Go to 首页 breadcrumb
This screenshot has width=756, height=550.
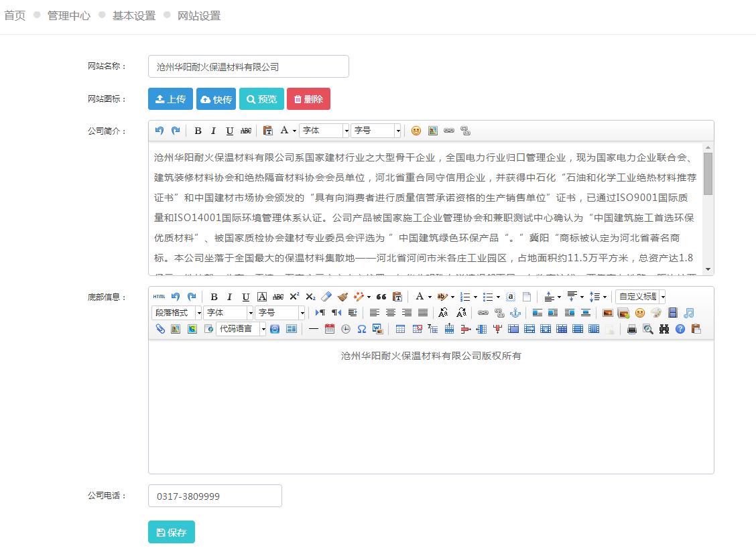click(15, 15)
